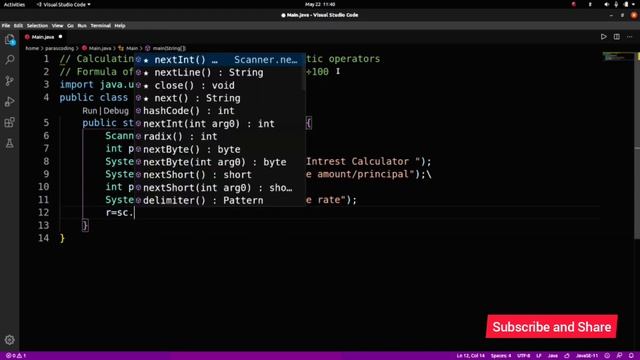640x360 pixels.
Task: Open the system volume indicator
Action: coord(607,4)
